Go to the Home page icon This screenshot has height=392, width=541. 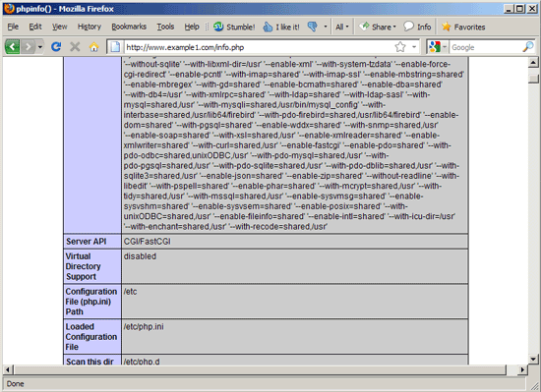(93, 46)
